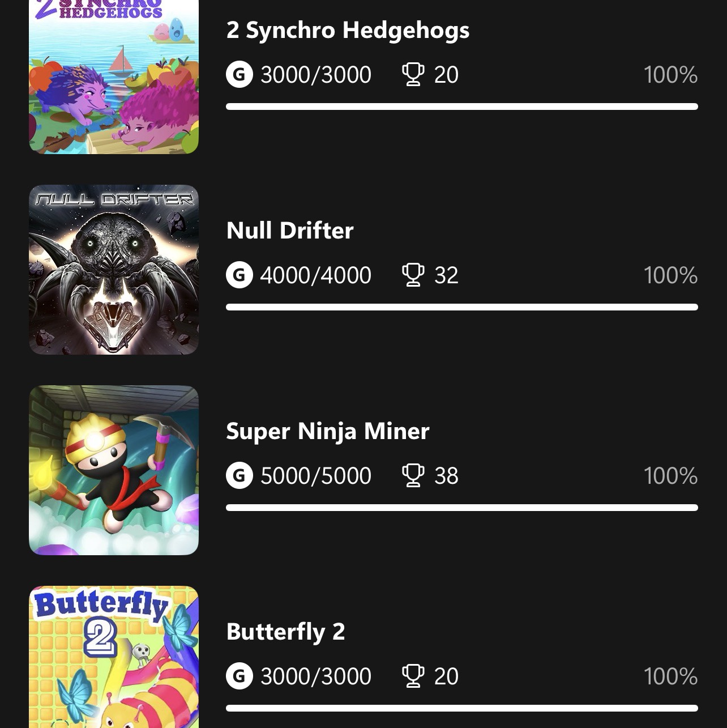Open the 2 Synchro Hedgehogs cover art
This screenshot has height=728, width=727.
coord(114,76)
